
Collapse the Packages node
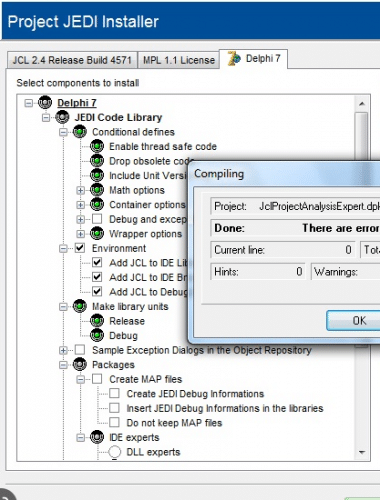(x=63, y=365)
